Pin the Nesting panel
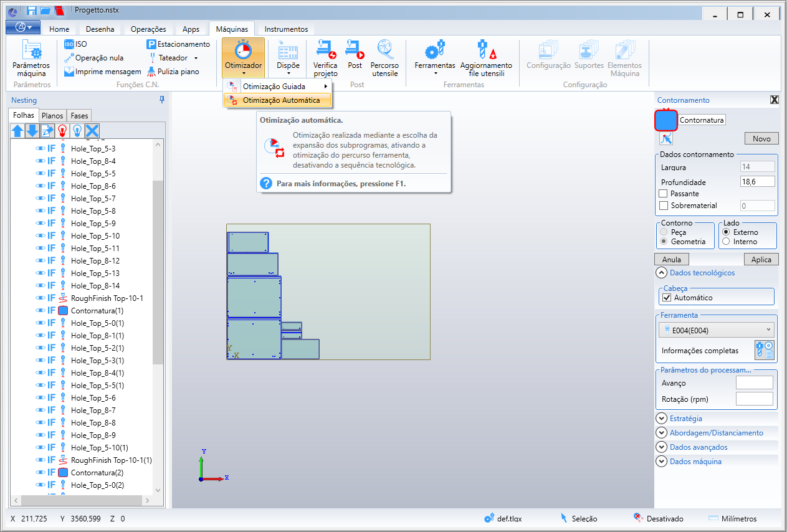Image resolution: width=787 pixels, height=532 pixels. (162, 100)
